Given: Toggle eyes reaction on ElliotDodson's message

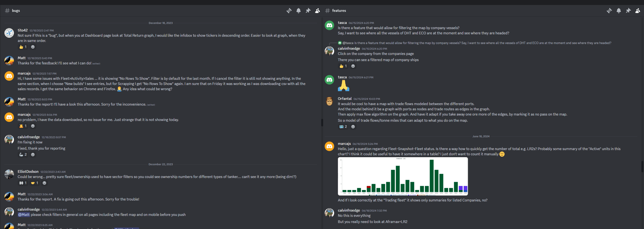Looking at the screenshot, I should (x=23, y=183).
